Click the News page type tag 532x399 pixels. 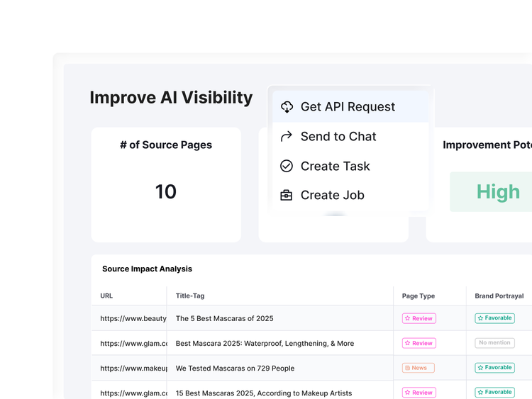(x=418, y=368)
